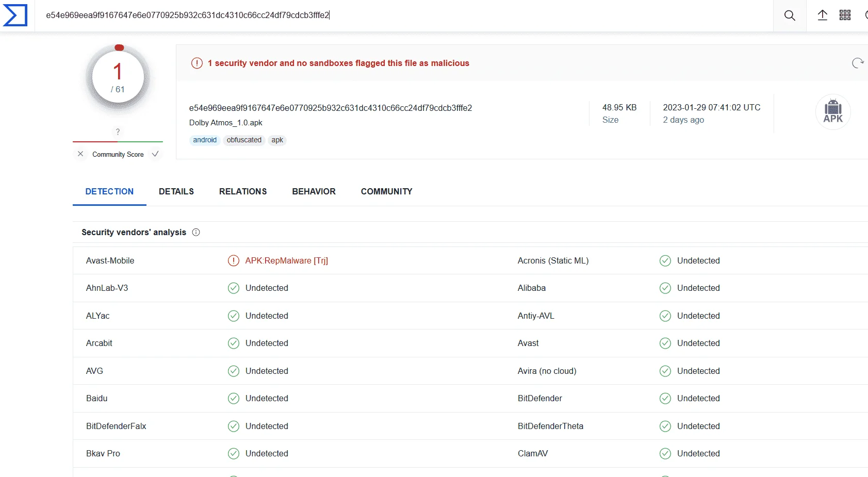The height and width of the screenshot is (477, 868).
Task: Click Avira (no cloud) green check icon
Action: click(x=665, y=371)
